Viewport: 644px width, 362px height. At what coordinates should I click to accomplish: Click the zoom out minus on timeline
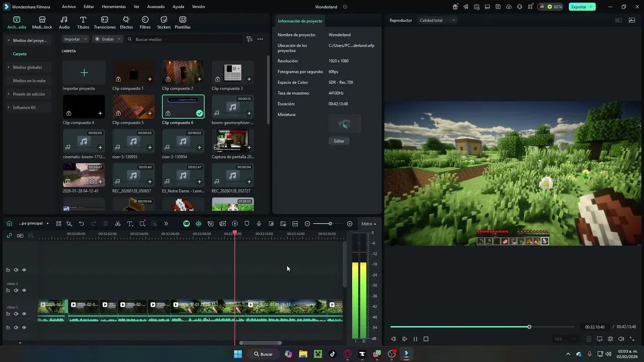pos(307,224)
